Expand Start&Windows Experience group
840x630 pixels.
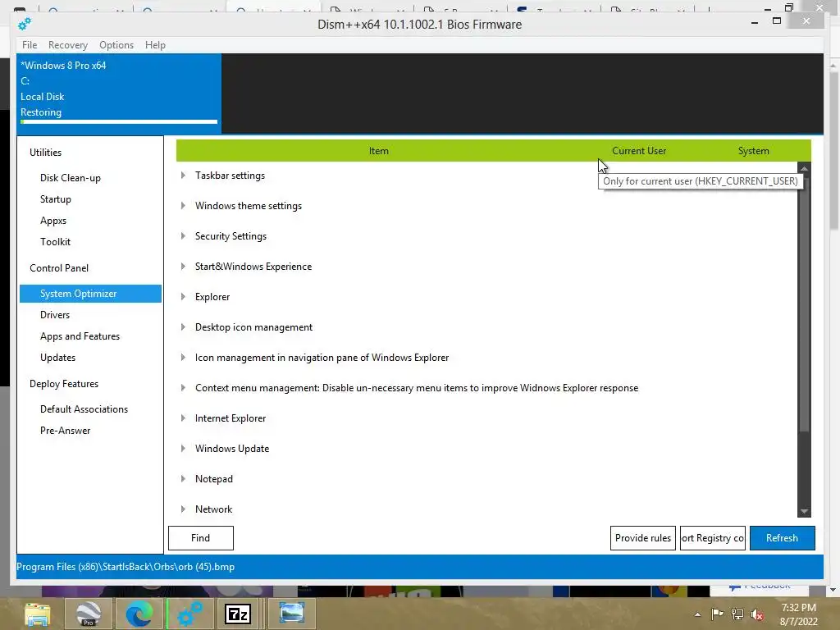pos(183,267)
